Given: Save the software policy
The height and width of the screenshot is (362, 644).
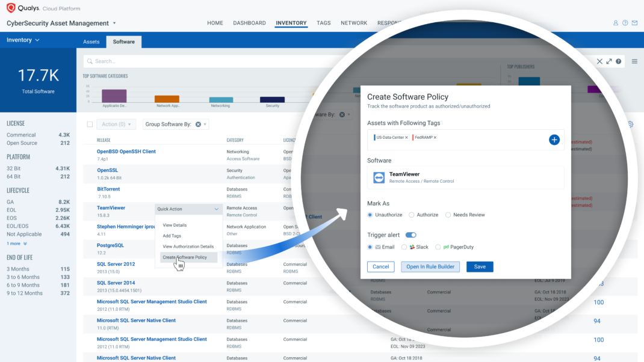Looking at the screenshot, I should pos(480,267).
